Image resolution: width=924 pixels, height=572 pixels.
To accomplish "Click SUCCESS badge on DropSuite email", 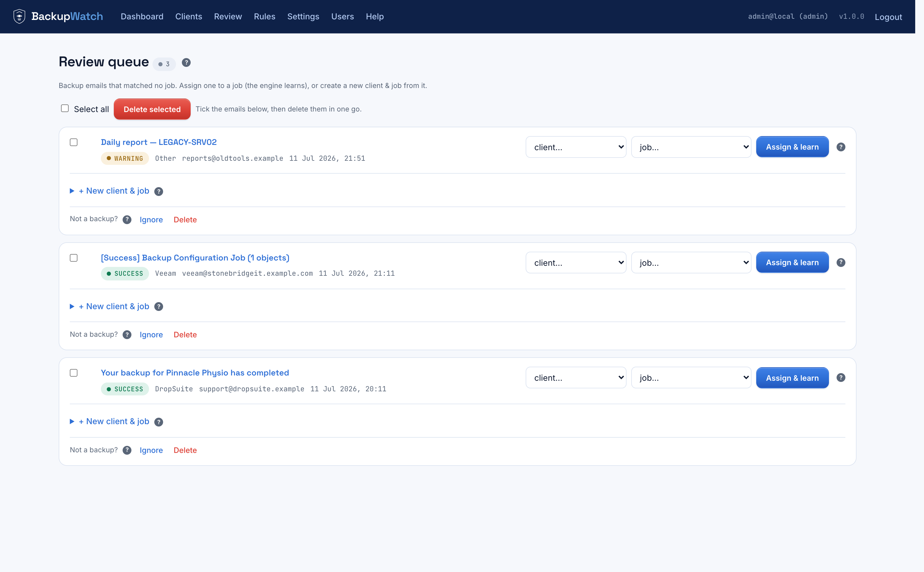I will pyautogui.click(x=125, y=389).
